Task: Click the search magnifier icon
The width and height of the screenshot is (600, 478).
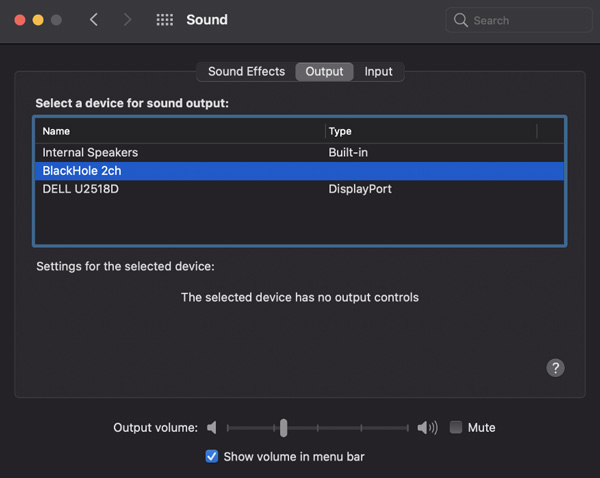Action: coord(461,20)
